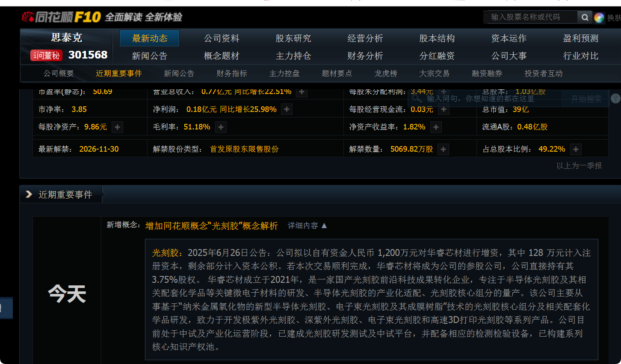The image size is (621, 364).
Task: Select 财务指标 sub-tab
Action: pos(232,73)
